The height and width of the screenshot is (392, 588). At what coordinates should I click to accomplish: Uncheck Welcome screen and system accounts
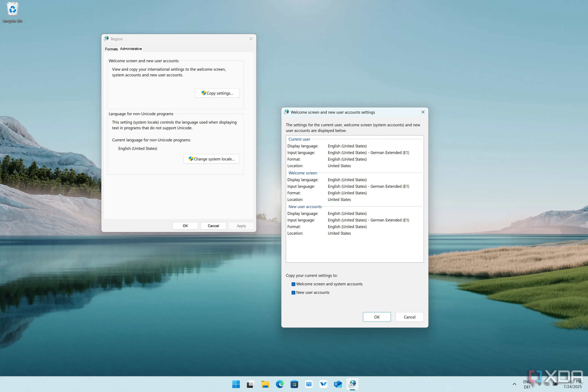[293, 284]
